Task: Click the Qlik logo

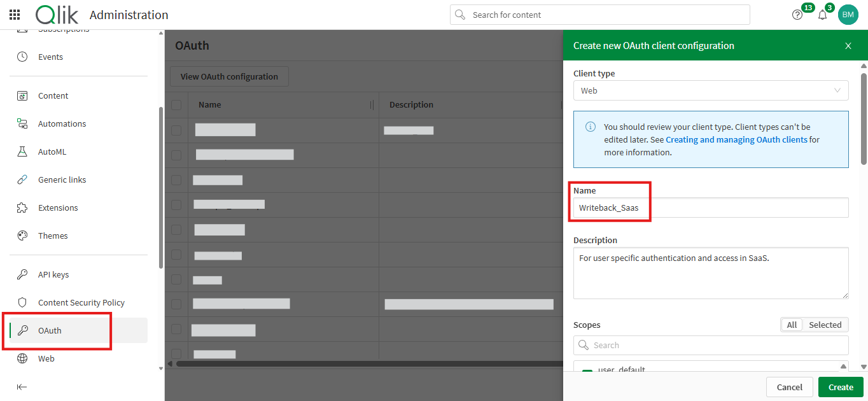Action: (x=57, y=15)
